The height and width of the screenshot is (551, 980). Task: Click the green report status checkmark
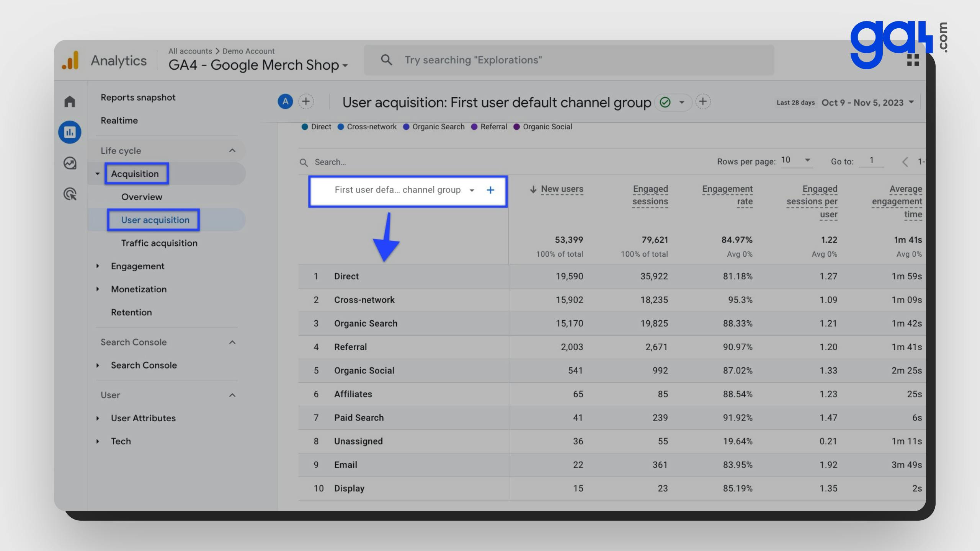coord(665,102)
